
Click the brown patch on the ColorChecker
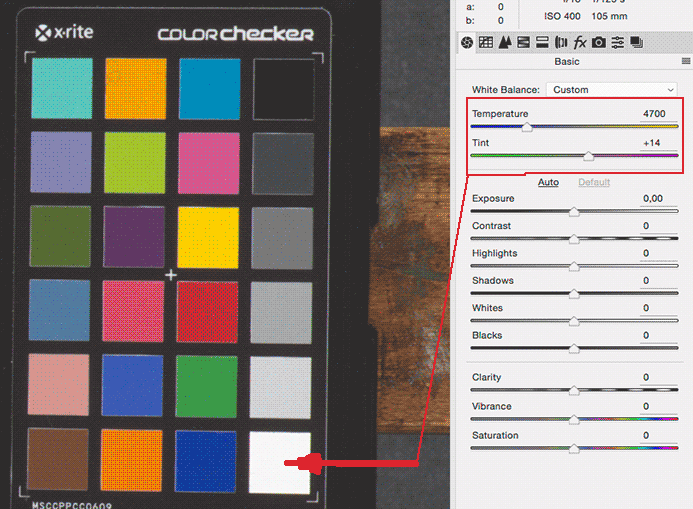click(x=58, y=459)
